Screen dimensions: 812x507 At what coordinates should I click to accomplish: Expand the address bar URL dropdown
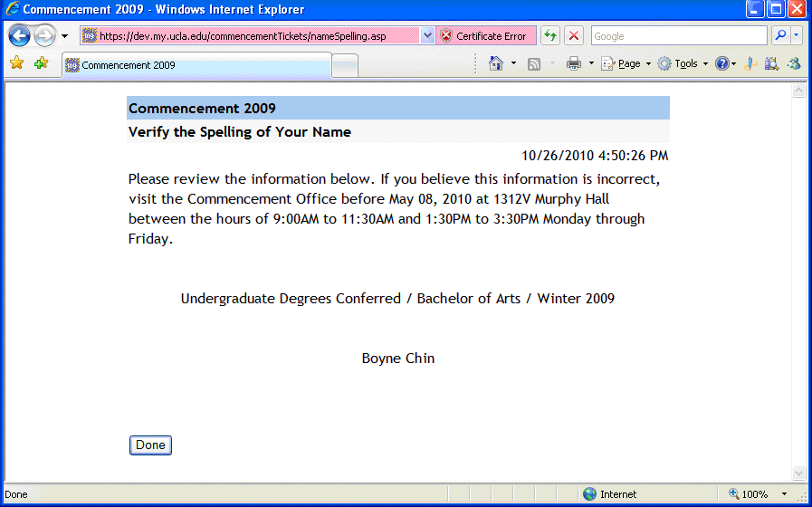[x=427, y=36]
